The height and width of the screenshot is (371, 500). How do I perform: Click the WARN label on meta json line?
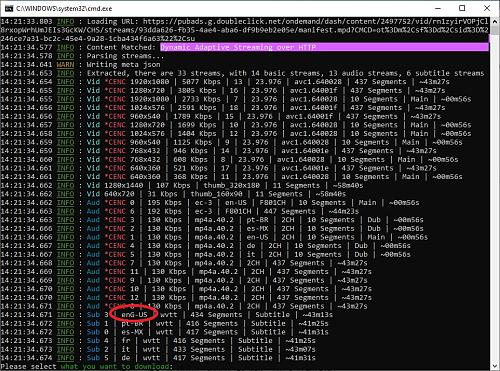tap(65, 64)
